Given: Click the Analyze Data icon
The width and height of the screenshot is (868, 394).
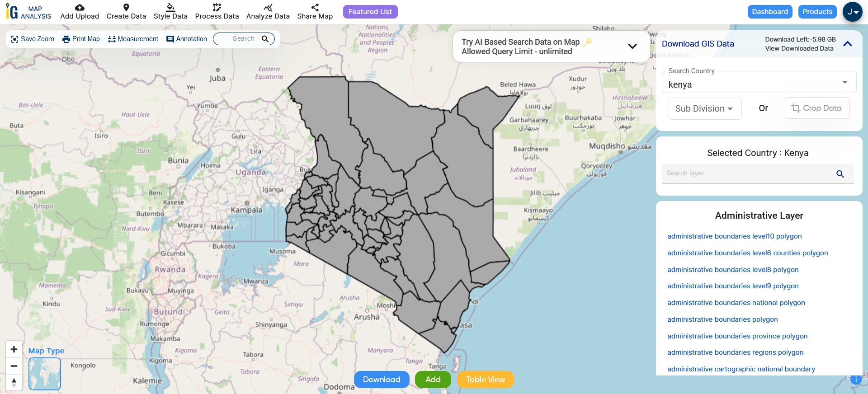Looking at the screenshot, I should tap(268, 7).
